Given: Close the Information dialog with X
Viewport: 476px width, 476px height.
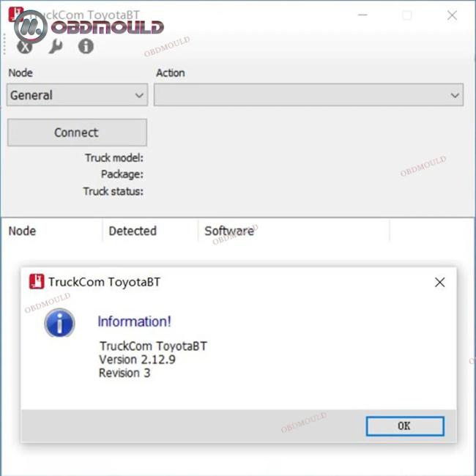Looking at the screenshot, I should coord(439,283).
